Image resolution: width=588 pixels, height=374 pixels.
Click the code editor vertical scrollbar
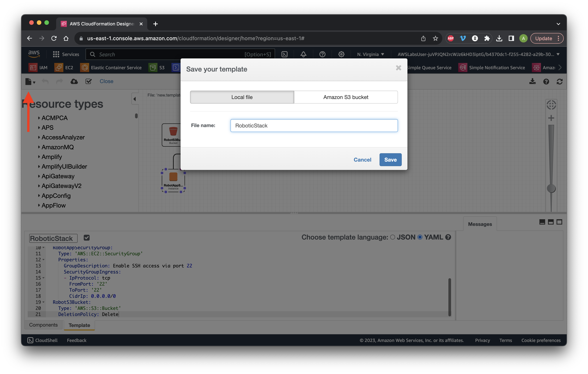[x=449, y=297]
